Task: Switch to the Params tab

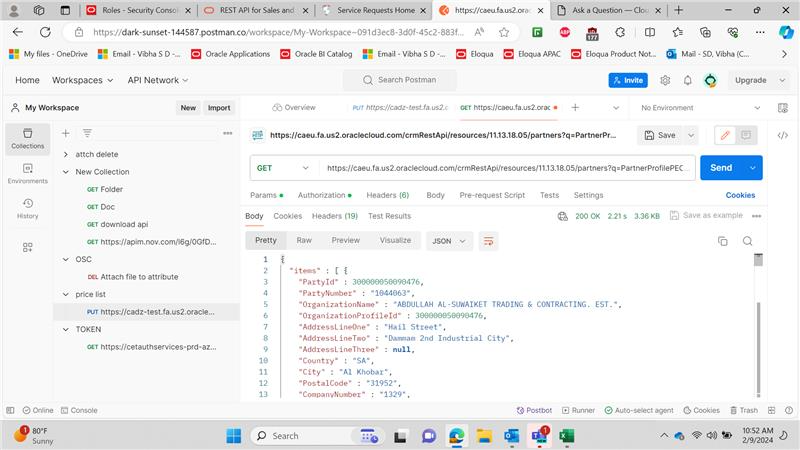Action: pyautogui.click(x=266, y=195)
